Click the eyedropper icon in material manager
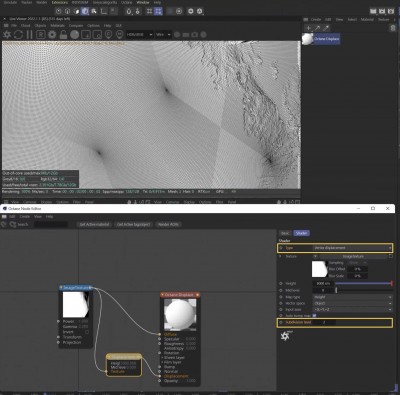 (x=326, y=28)
